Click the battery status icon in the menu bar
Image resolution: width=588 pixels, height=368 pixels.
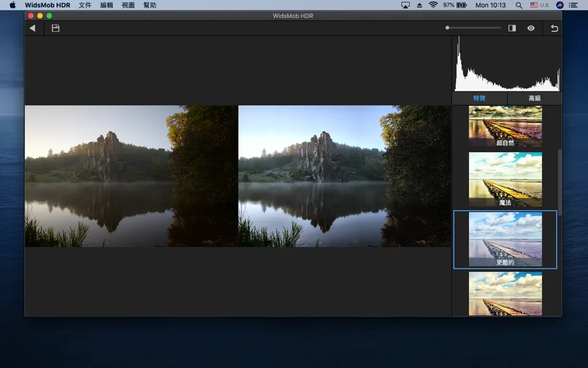(454, 5)
